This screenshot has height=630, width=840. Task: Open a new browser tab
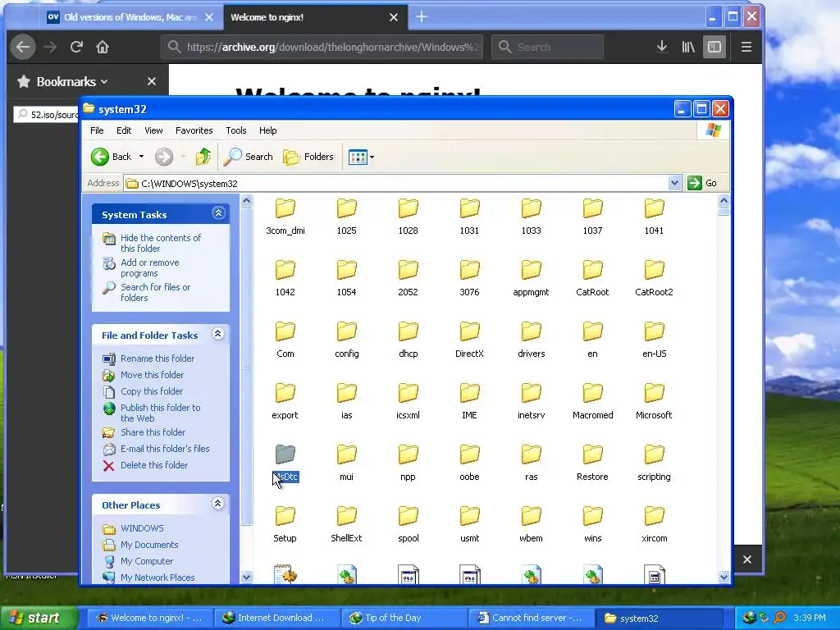click(x=422, y=17)
